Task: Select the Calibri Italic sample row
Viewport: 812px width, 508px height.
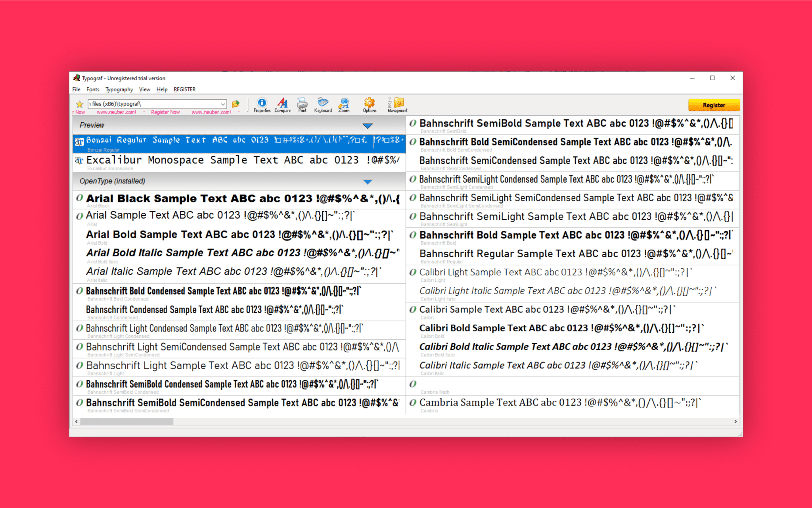Action: pos(573,367)
